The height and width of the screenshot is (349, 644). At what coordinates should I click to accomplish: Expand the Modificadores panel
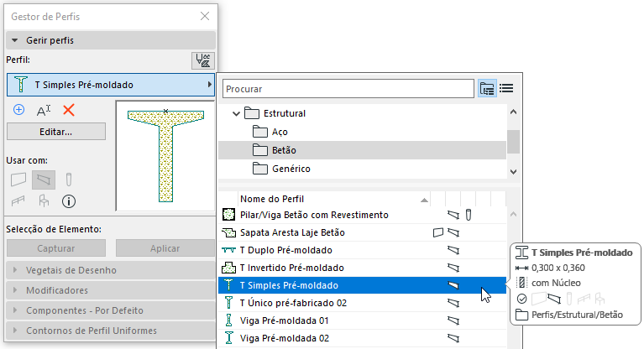coord(111,290)
